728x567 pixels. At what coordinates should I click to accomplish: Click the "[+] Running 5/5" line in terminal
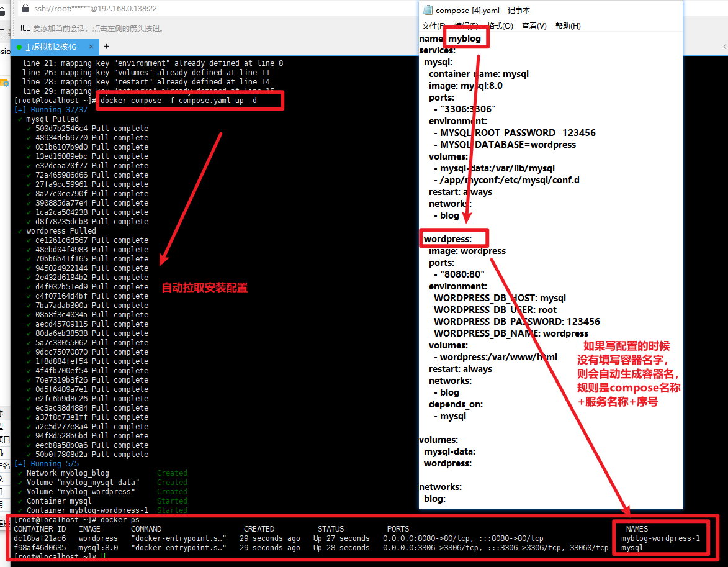point(47,464)
